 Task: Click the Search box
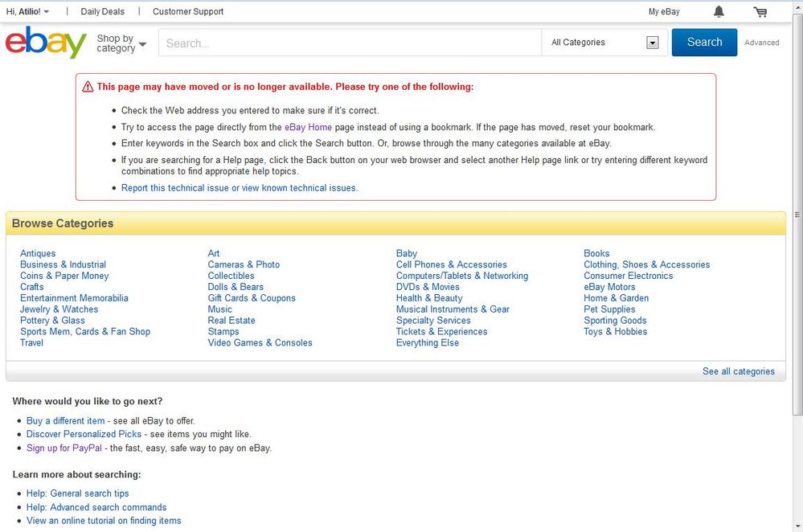coord(350,43)
